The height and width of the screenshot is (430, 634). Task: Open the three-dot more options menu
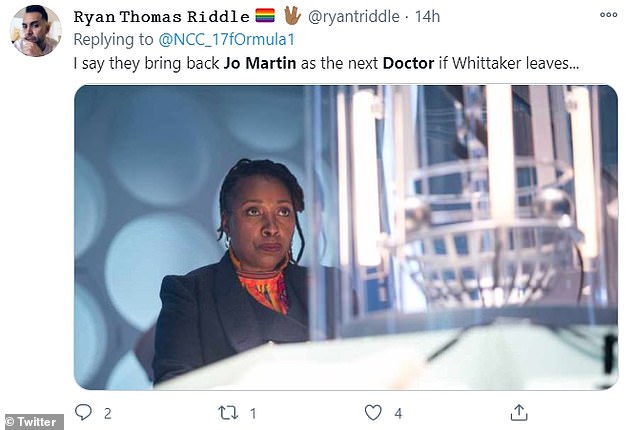tap(608, 15)
